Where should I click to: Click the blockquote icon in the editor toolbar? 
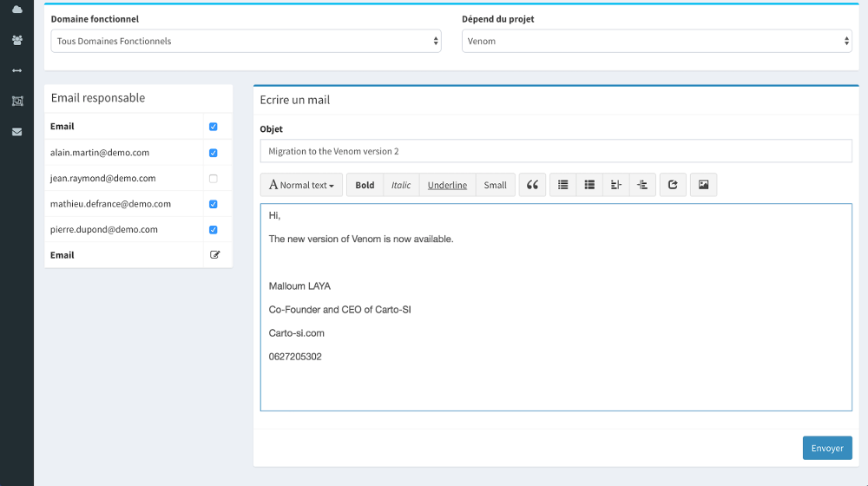532,185
